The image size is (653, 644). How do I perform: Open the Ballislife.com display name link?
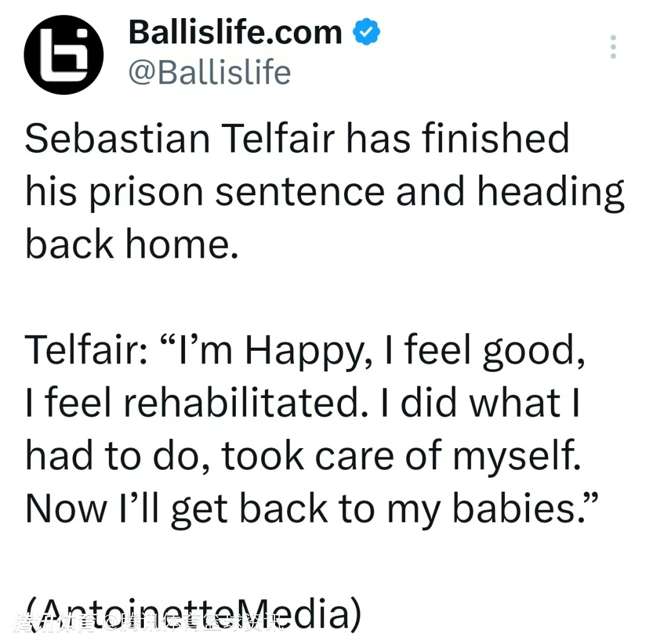(235, 33)
